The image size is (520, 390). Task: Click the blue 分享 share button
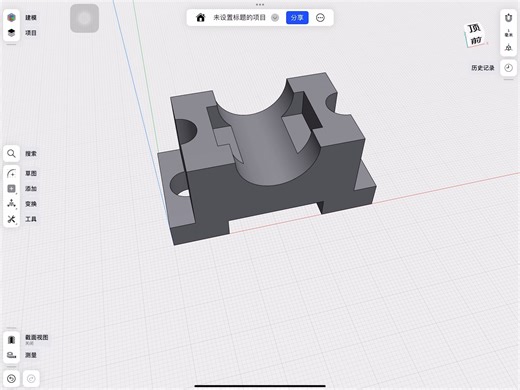pos(297,18)
